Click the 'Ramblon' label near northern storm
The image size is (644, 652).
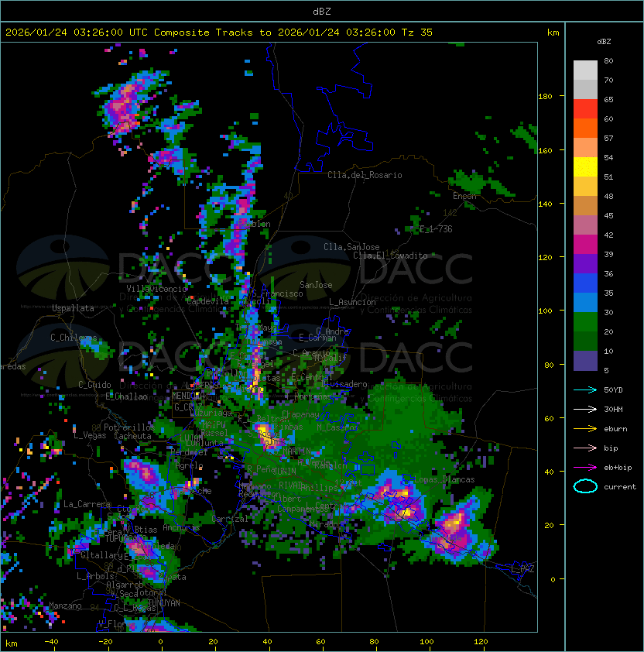254,224
